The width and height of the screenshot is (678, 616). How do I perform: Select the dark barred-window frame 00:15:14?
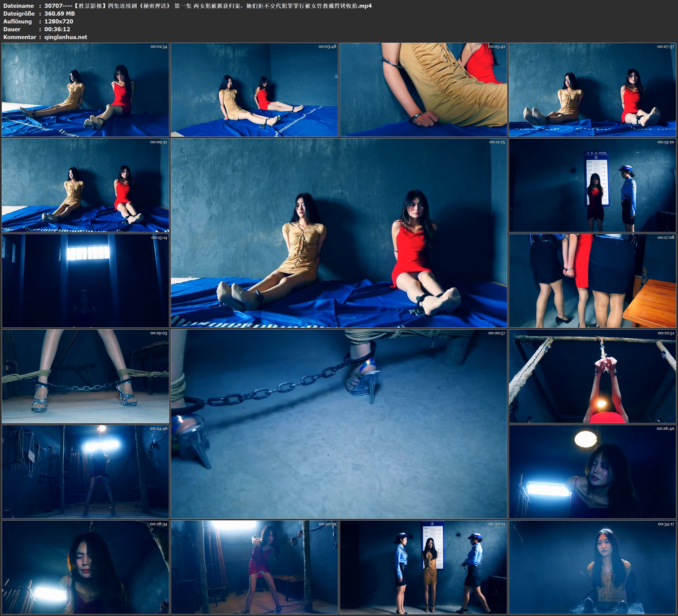pyautogui.click(x=85, y=281)
